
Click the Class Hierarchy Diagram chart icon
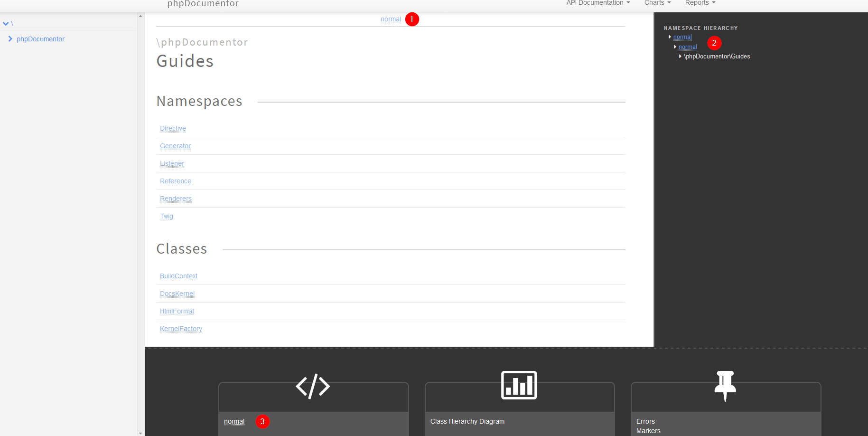[519, 385]
